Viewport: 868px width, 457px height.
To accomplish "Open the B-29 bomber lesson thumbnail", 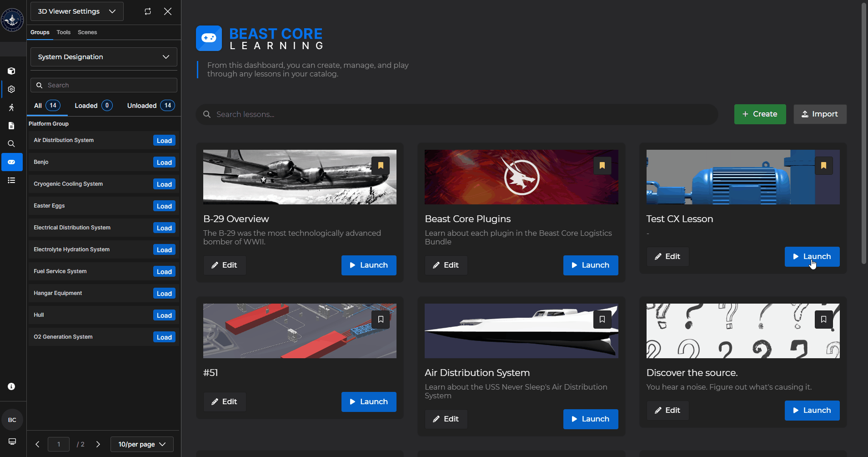I will click(x=300, y=177).
